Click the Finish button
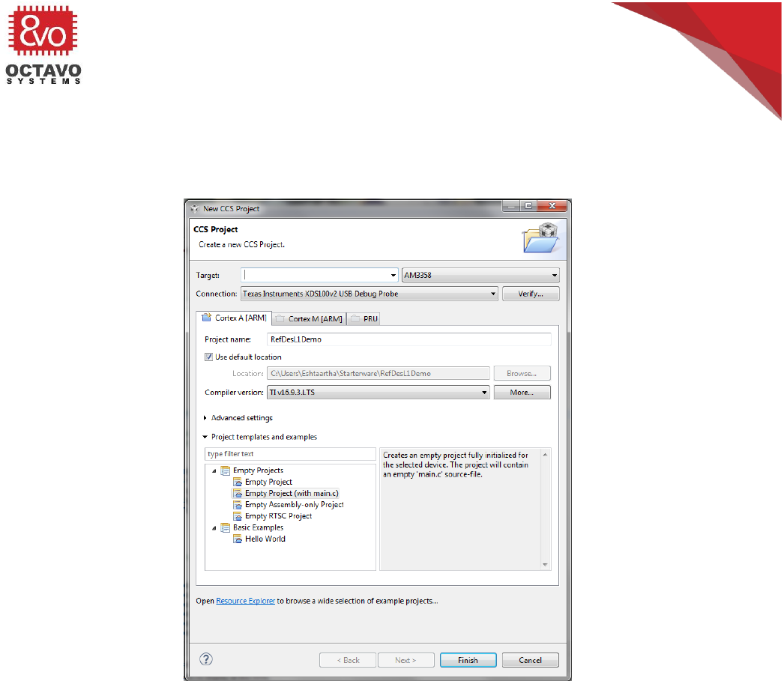Image resolution: width=784 pixels, height=681 pixels. click(x=468, y=660)
